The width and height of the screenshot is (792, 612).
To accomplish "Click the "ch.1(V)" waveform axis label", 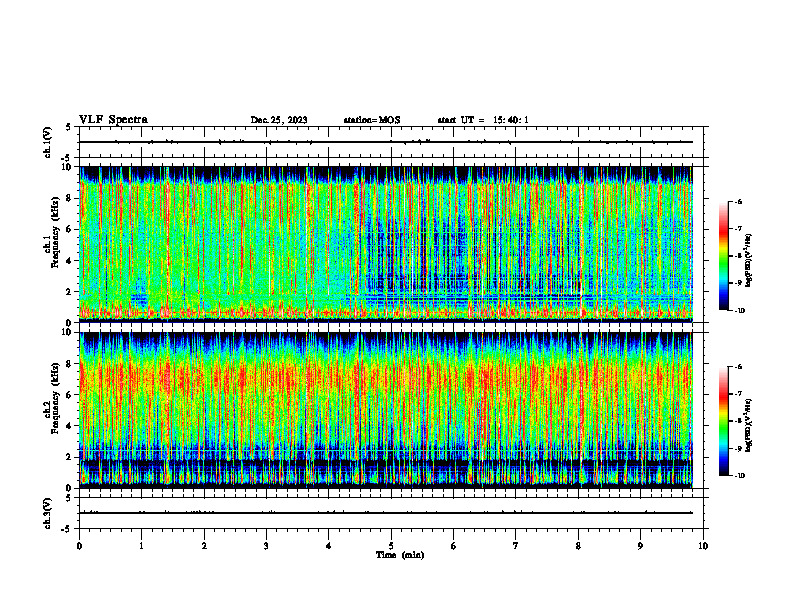I will click(x=48, y=142).
